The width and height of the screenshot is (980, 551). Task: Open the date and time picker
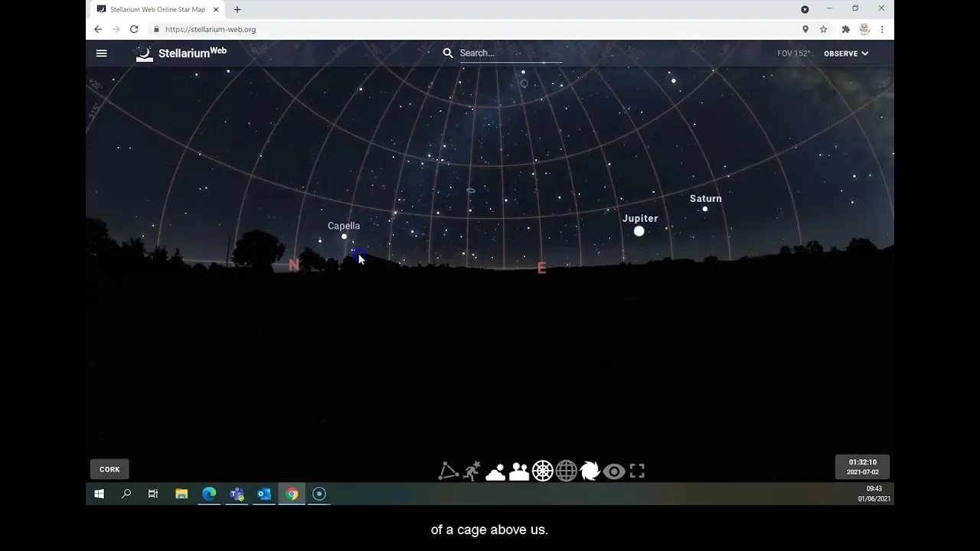click(862, 467)
